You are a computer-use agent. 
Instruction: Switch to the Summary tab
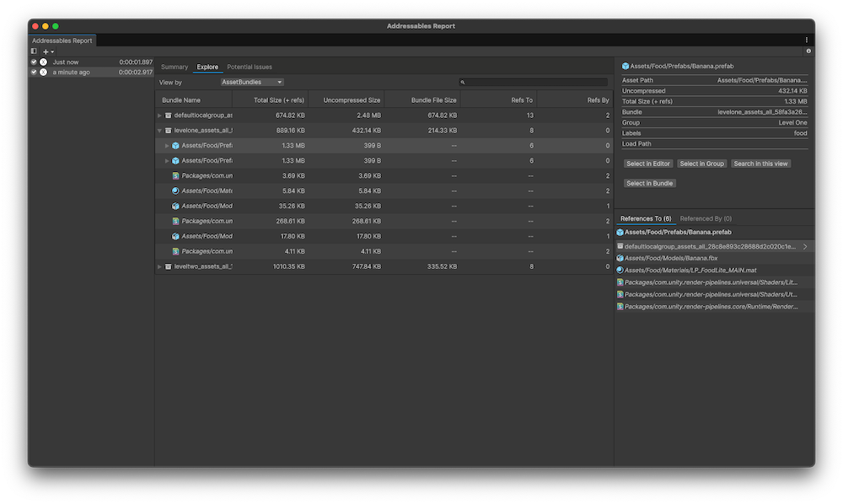click(174, 67)
